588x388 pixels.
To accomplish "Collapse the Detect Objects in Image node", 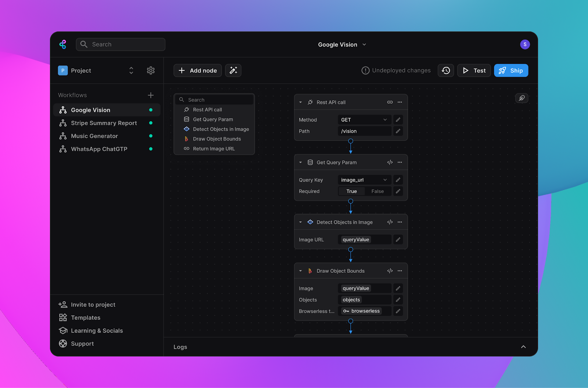I will click(300, 222).
